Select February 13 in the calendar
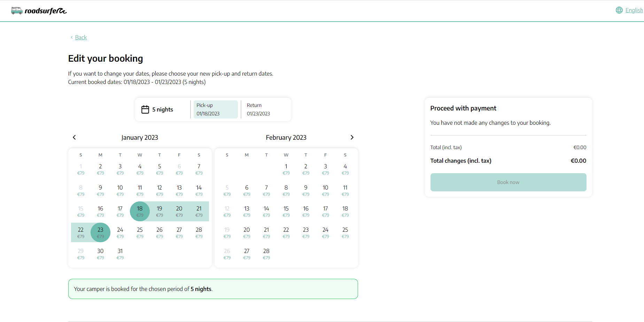 tap(247, 211)
